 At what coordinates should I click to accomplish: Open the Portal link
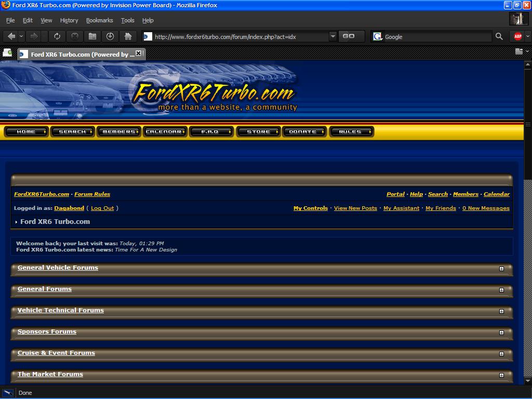(395, 194)
